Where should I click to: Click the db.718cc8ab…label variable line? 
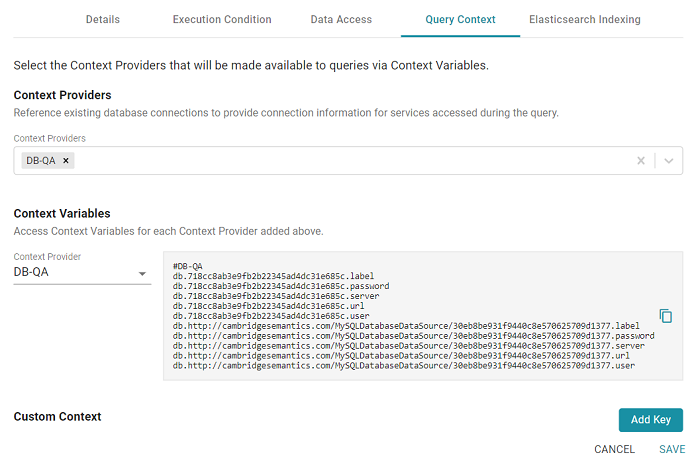(x=273, y=276)
